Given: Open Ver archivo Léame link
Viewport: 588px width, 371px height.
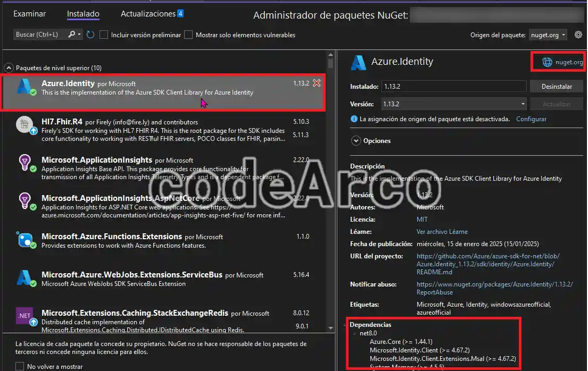Looking at the screenshot, I should pos(442,232).
